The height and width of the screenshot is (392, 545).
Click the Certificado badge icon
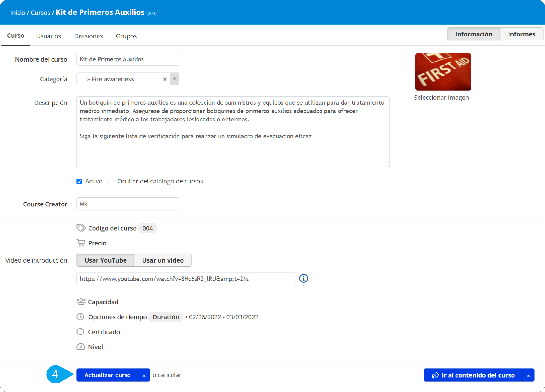pos(80,332)
